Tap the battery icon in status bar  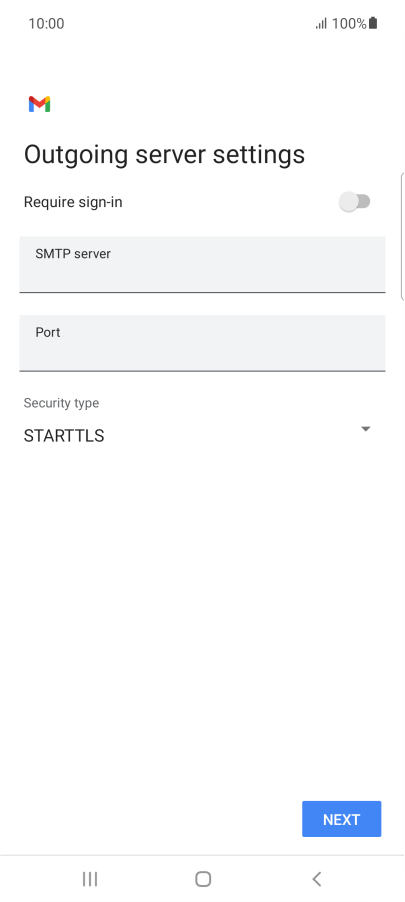click(373, 23)
